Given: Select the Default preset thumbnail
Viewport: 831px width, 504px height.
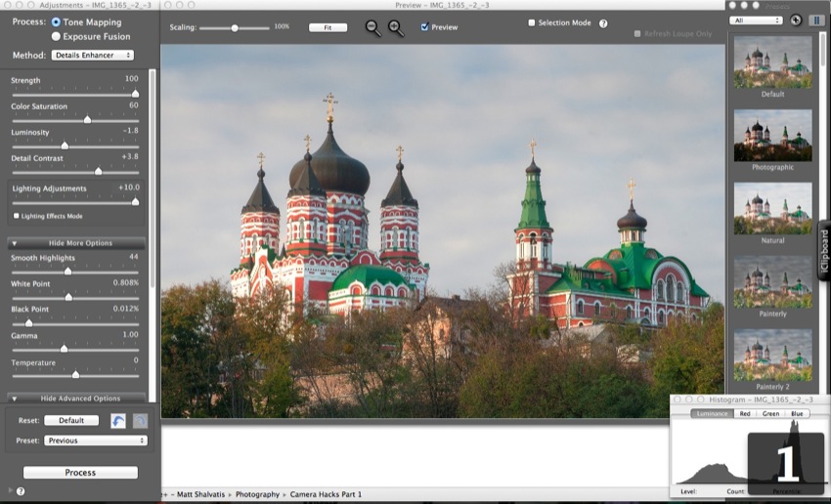Looking at the screenshot, I should click(772, 62).
